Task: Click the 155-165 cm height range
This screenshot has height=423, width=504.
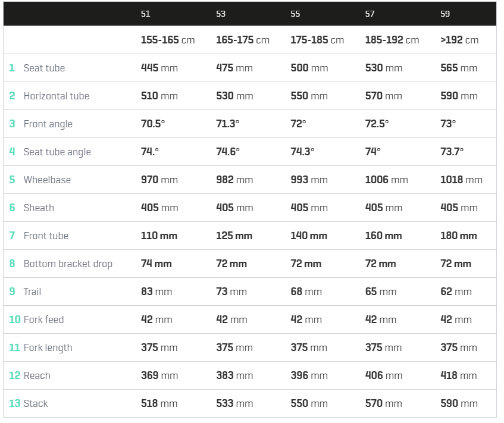Action: point(168,40)
